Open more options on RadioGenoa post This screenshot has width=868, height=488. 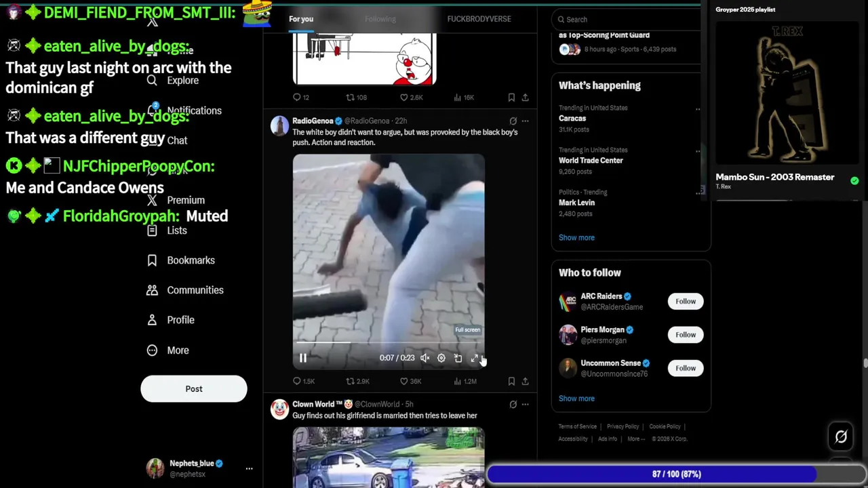click(525, 121)
